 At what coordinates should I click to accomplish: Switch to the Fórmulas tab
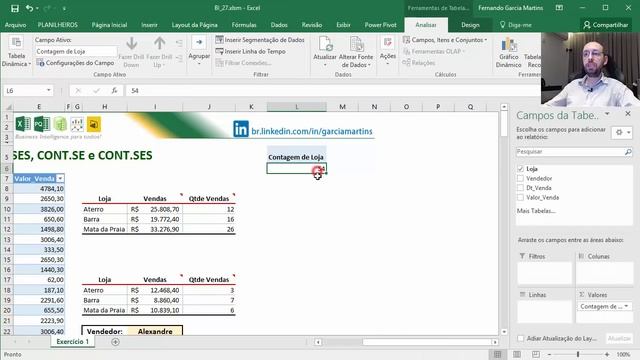coord(244,25)
